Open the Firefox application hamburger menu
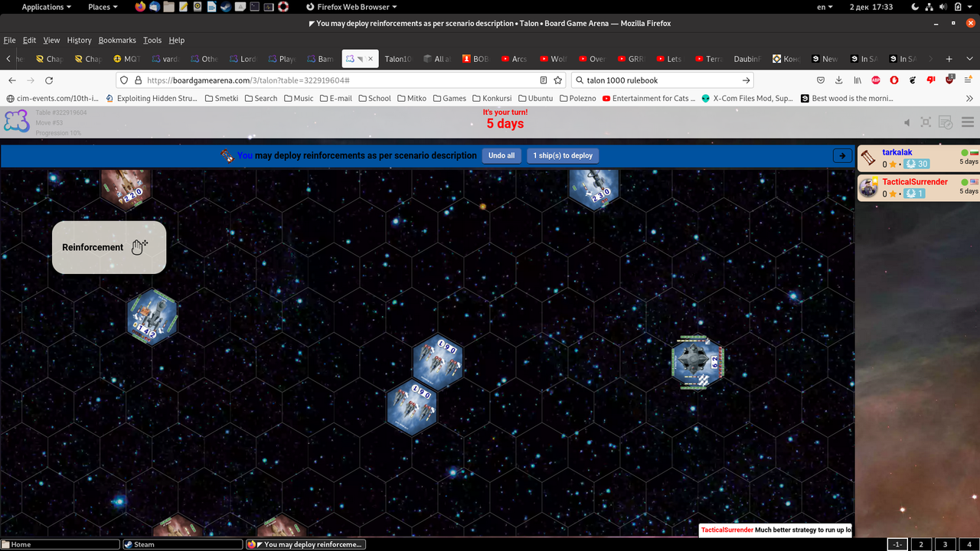Screen dimensions: 980x551 968,80
